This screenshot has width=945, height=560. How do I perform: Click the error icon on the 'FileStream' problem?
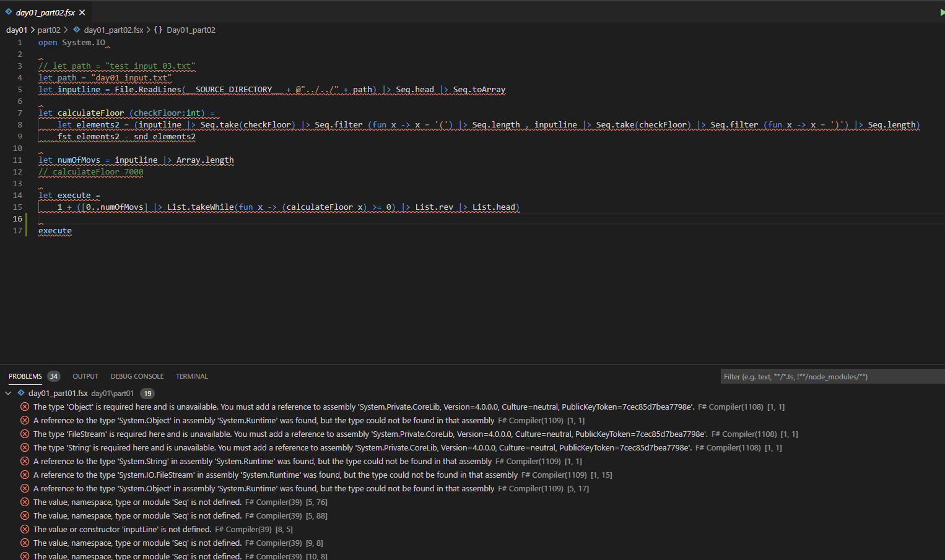(24, 434)
